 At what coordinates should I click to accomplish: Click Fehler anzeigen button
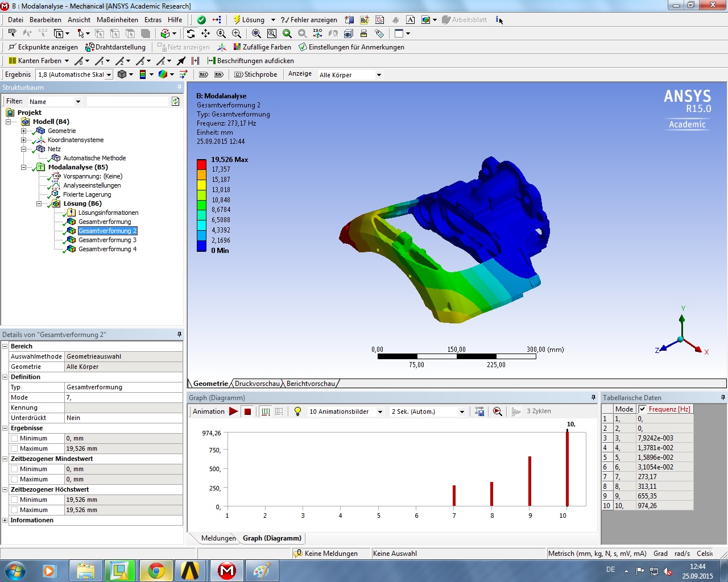[x=309, y=20]
